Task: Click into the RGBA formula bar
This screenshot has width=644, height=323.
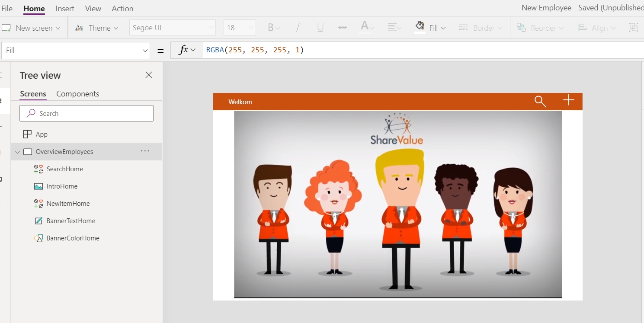Action: coord(424,50)
